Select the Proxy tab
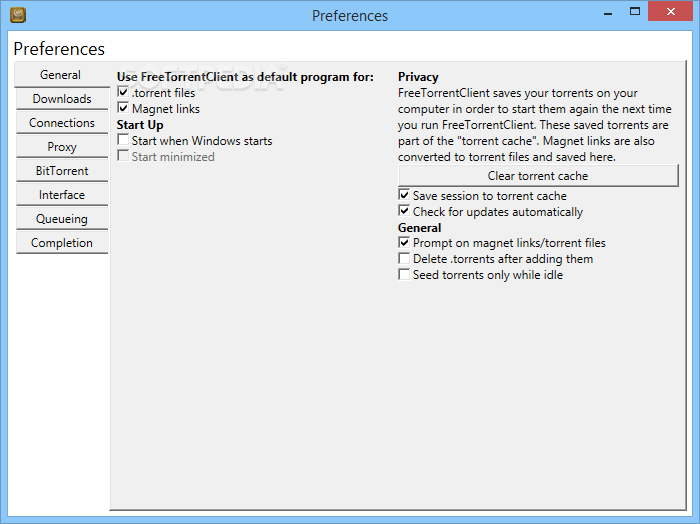700x524 pixels. 62,147
